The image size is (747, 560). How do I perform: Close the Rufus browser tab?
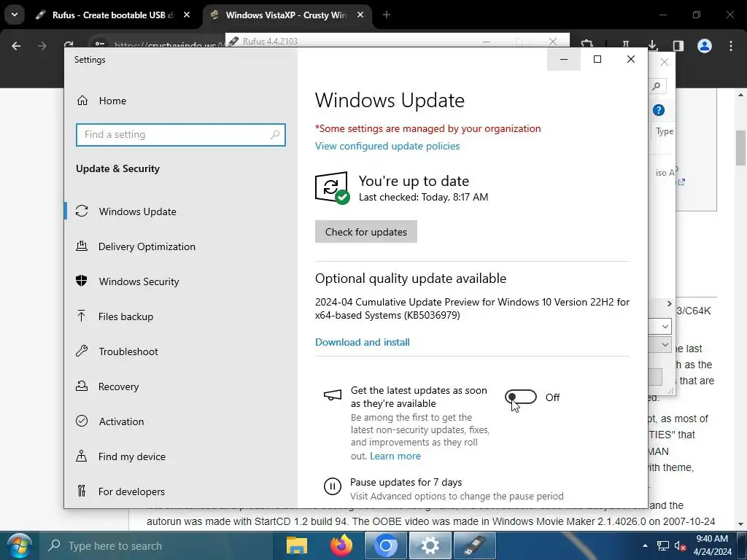click(x=187, y=15)
